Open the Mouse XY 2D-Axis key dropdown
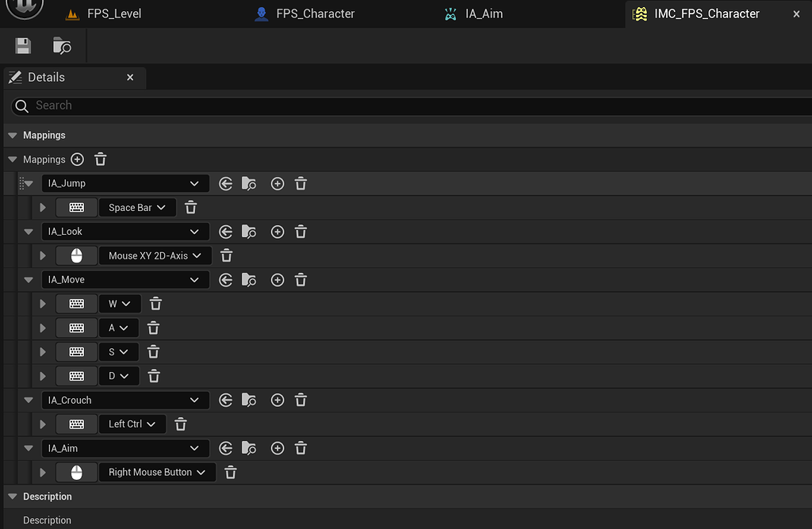 (155, 256)
